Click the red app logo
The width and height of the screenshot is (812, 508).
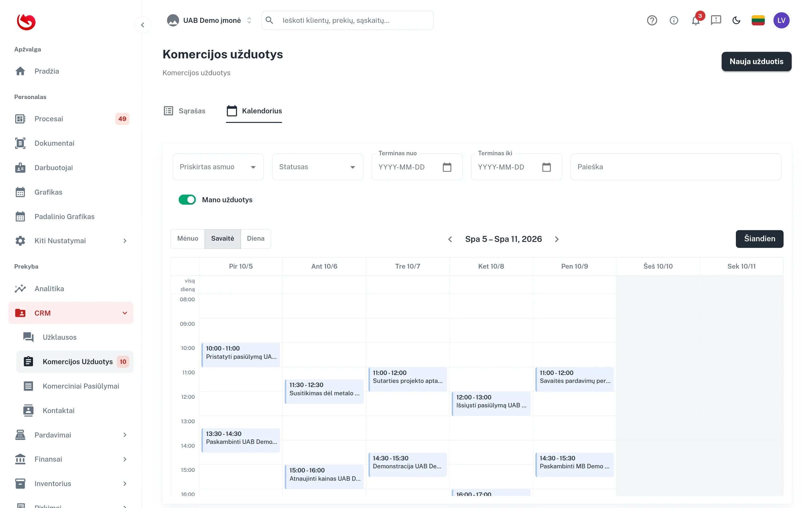(26, 22)
